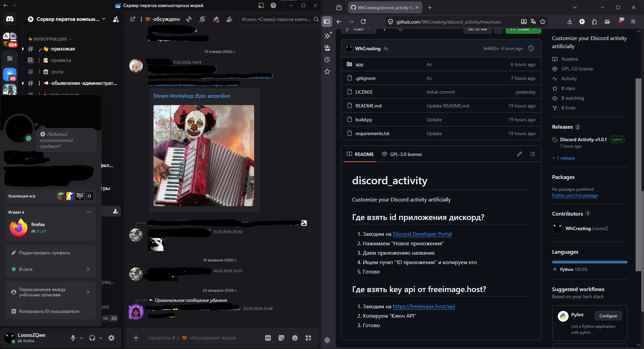This screenshot has width=644, height=349.
Task: Switch to the GPL-3.0 license tab
Action: coord(402,154)
